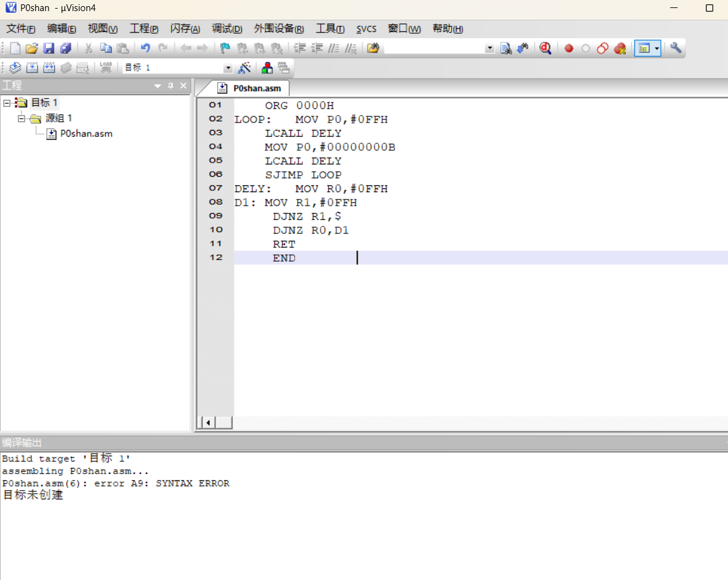
Task: Pin the 工程 project panel
Action: 171,86
